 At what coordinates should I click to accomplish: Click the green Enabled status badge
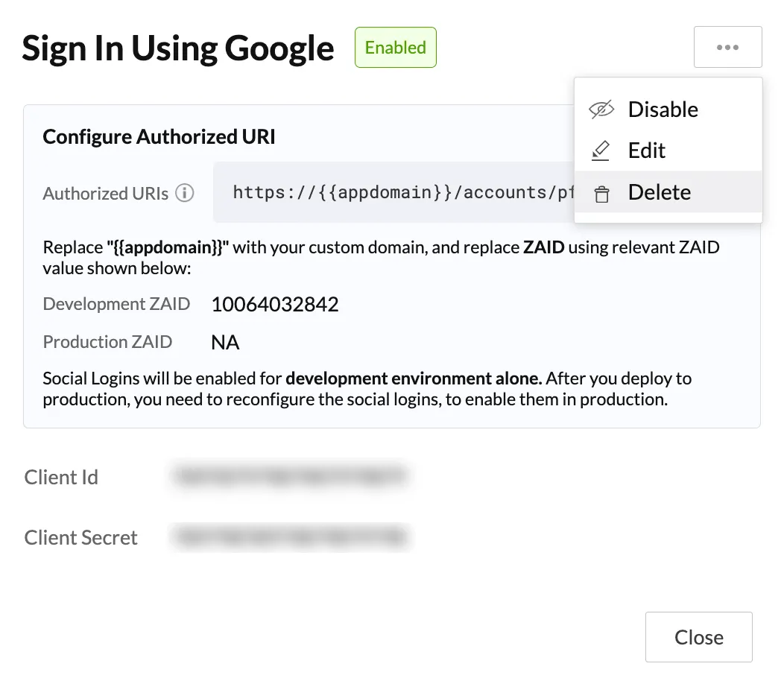[396, 48]
